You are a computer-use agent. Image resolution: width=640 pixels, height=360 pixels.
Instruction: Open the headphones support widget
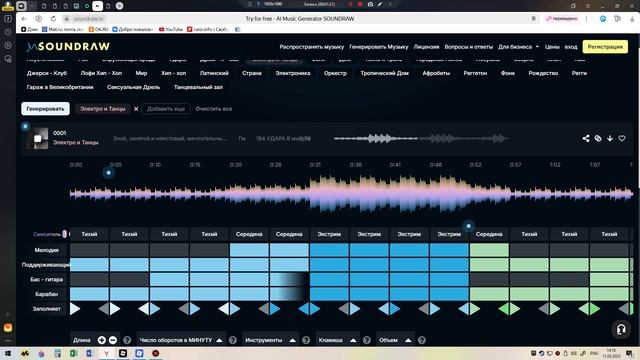[621, 329]
